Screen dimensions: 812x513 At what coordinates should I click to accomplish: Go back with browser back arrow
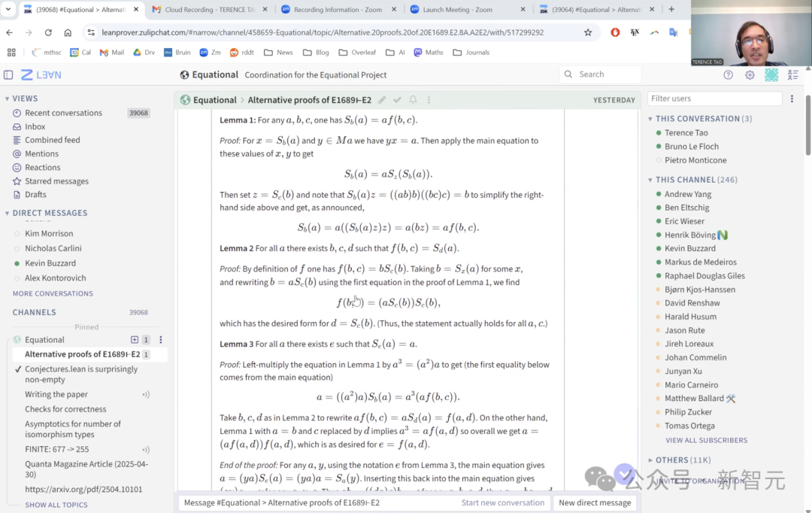[x=9, y=32]
